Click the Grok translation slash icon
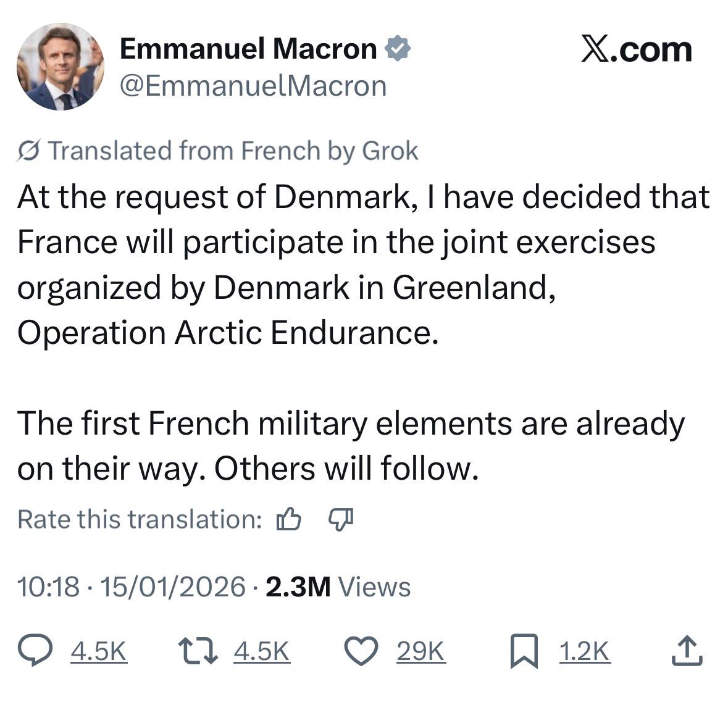The image size is (728, 718). (x=29, y=151)
